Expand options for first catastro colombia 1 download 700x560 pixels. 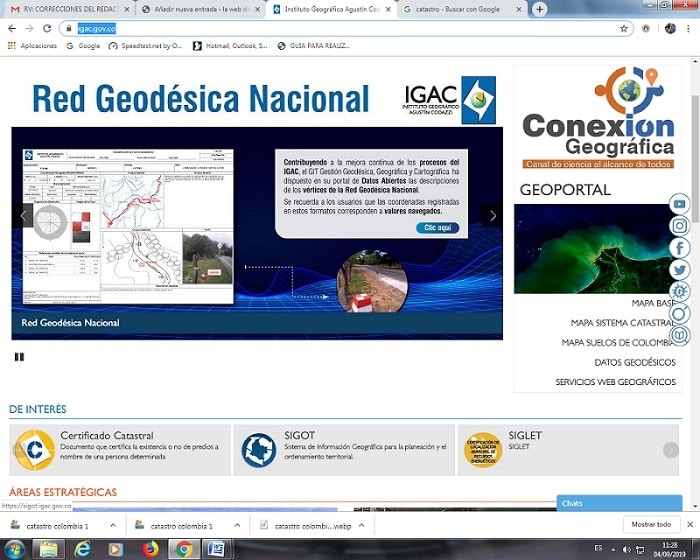pos(113,526)
